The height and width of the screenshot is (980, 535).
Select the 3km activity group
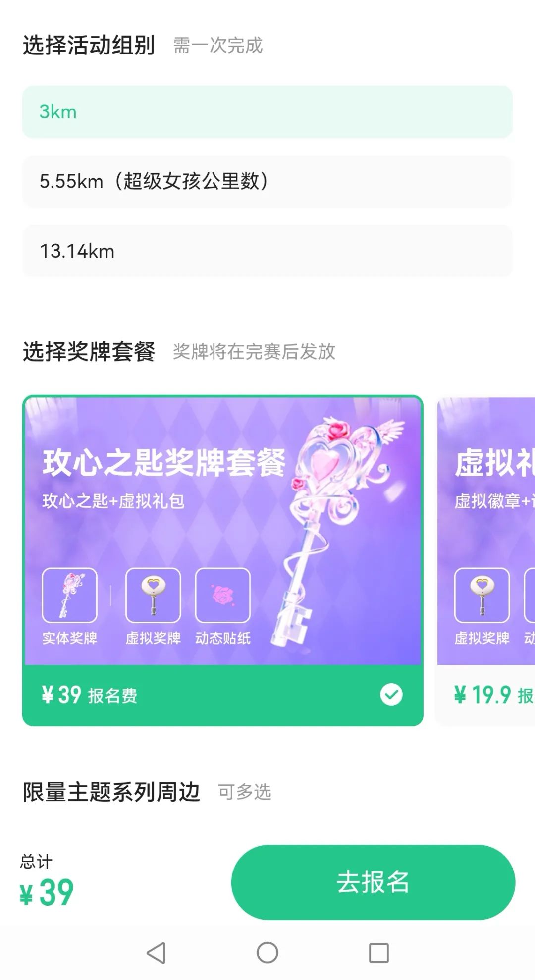point(267,112)
